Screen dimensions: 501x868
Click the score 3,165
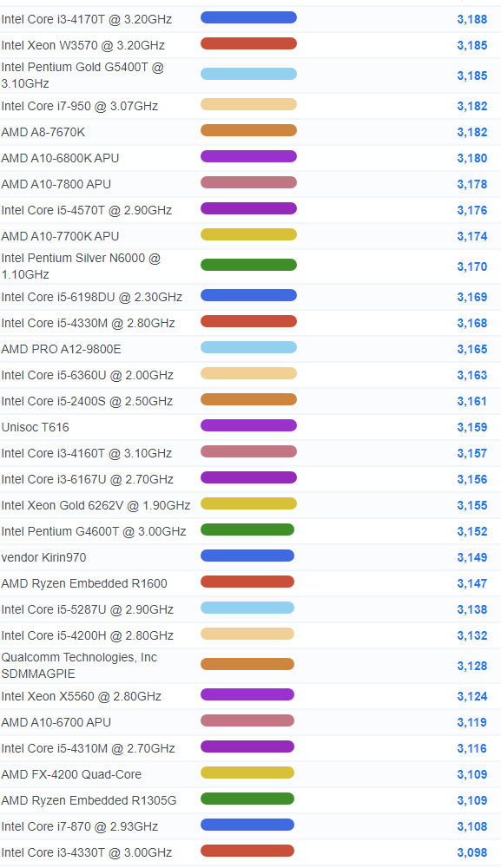tap(472, 349)
